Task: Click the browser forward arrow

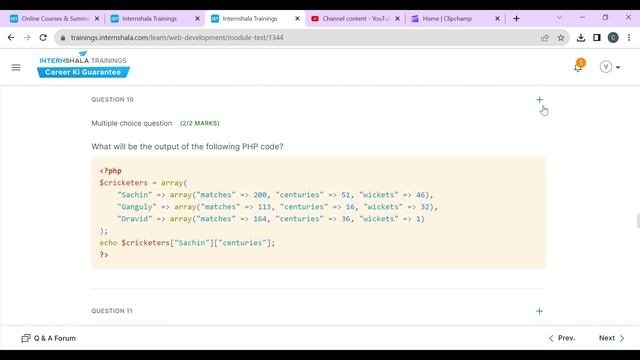Action: click(27, 38)
